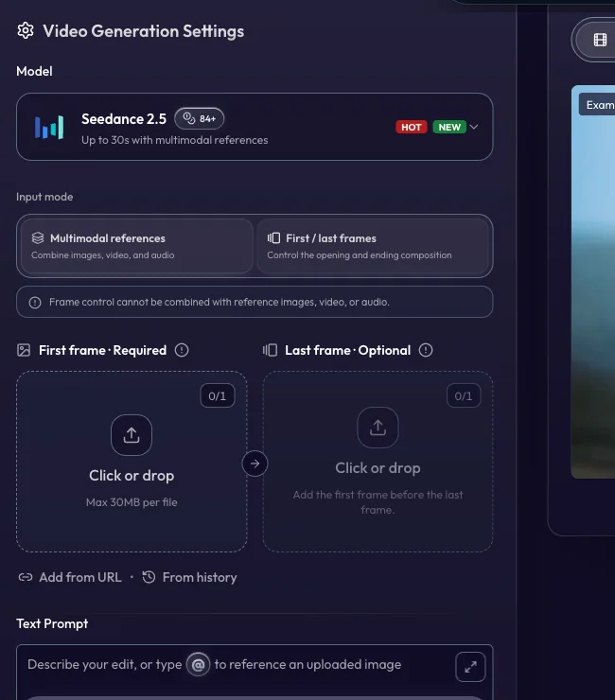The image size is (615, 700).
Task: Click the film strip icon button at top right
Action: click(x=600, y=40)
